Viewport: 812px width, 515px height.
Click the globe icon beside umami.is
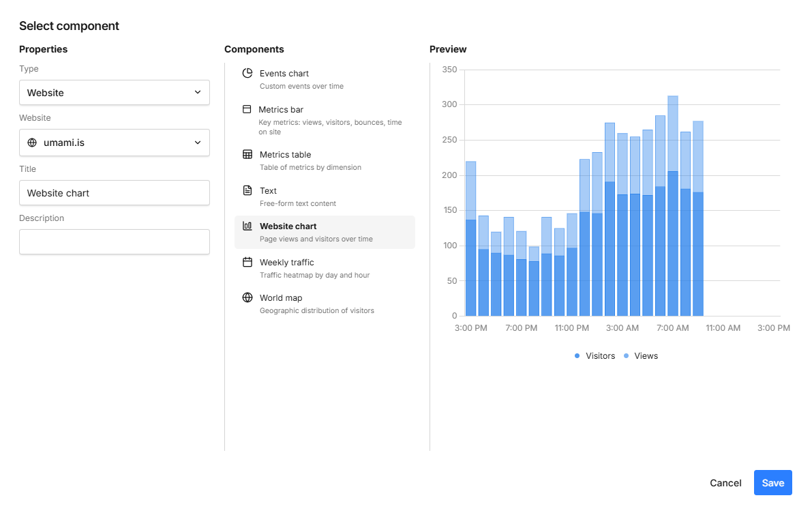[x=32, y=143]
